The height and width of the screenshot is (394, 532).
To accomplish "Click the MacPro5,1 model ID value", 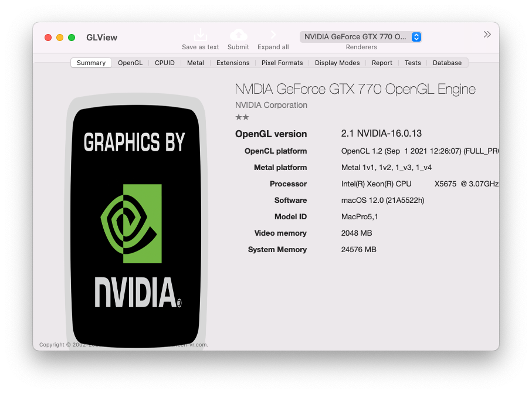I will [360, 217].
